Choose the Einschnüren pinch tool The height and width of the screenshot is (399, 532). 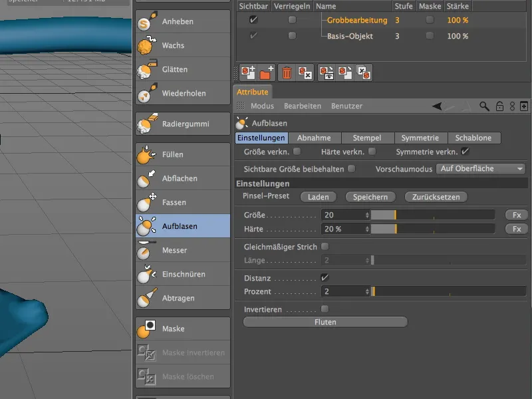point(182,274)
